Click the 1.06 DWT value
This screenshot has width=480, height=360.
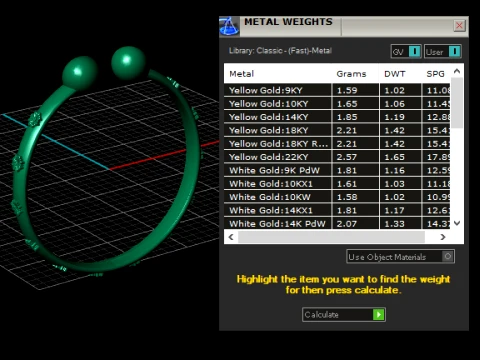[x=395, y=104]
